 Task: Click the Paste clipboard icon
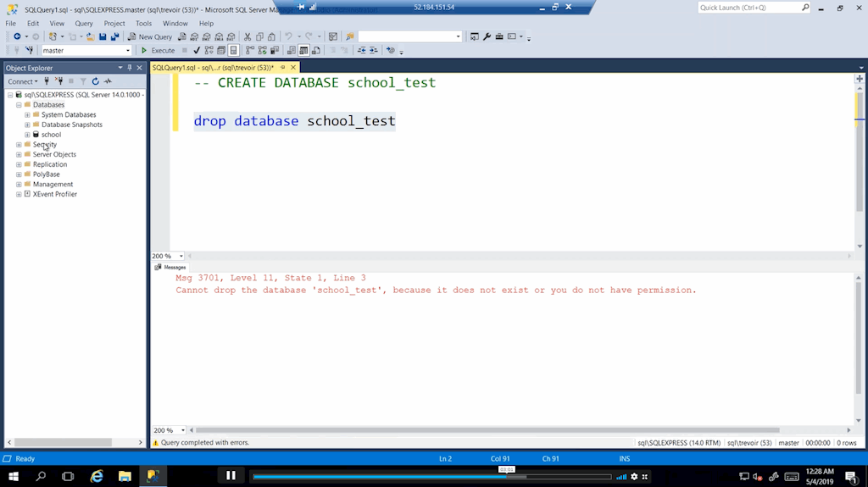point(272,36)
